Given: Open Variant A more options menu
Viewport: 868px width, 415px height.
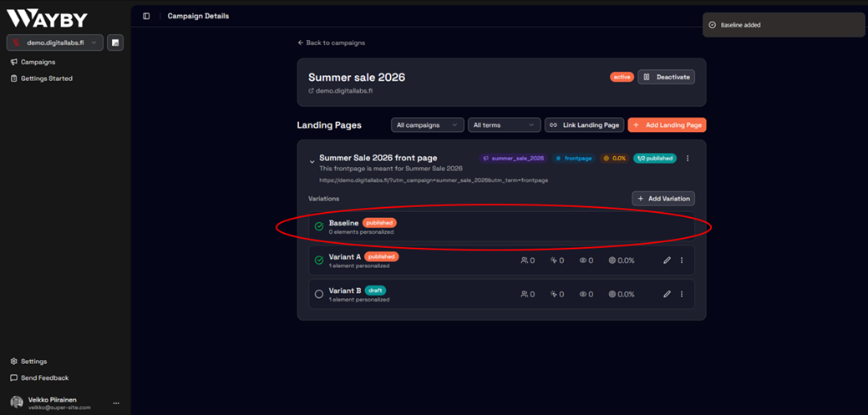Looking at the screenshot, I should (x=682, y=260).
